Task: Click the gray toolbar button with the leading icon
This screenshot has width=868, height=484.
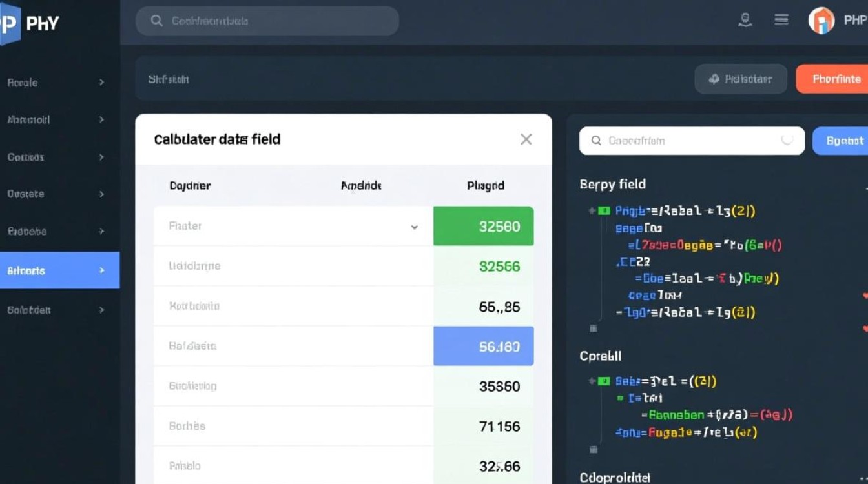Action: [741, 79]
